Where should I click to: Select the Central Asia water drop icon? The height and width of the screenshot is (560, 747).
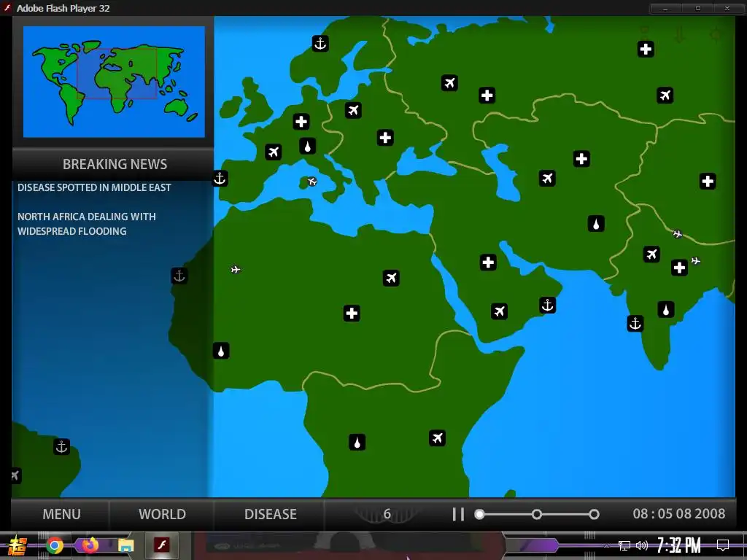coord(596,223)
